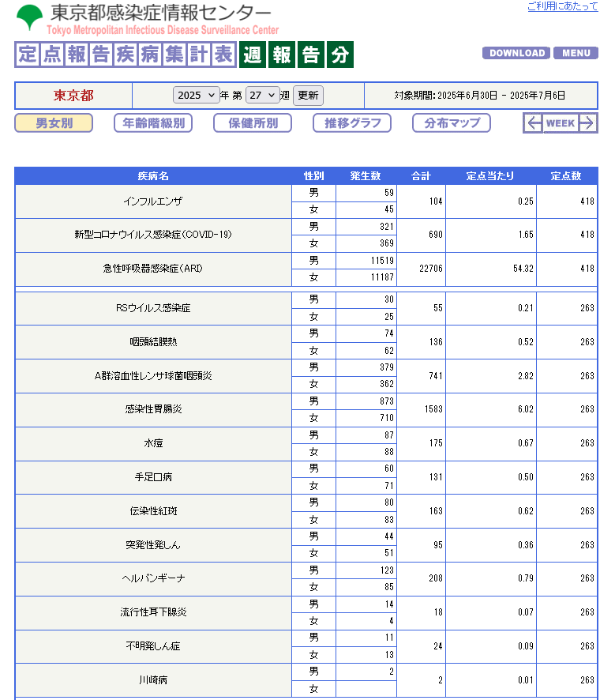615x700 pixels.
Task: Click the ARI total value 22706
Action: (x=431, y=269)
